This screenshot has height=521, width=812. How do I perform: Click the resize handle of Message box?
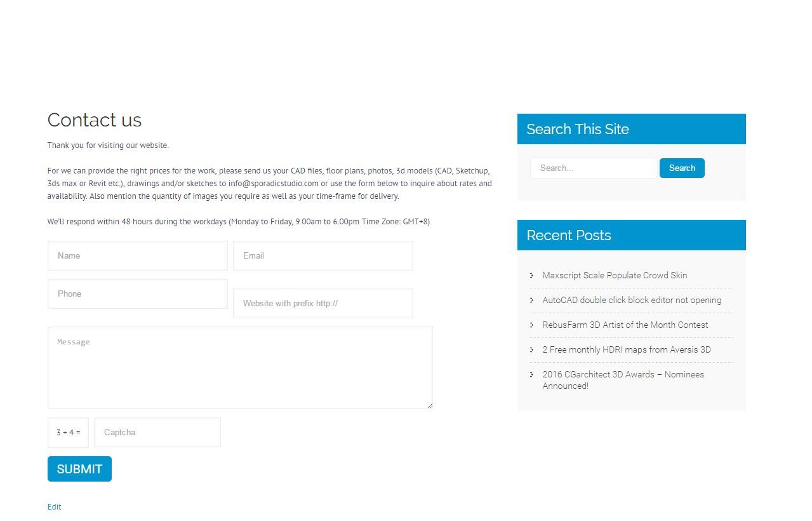429,405
